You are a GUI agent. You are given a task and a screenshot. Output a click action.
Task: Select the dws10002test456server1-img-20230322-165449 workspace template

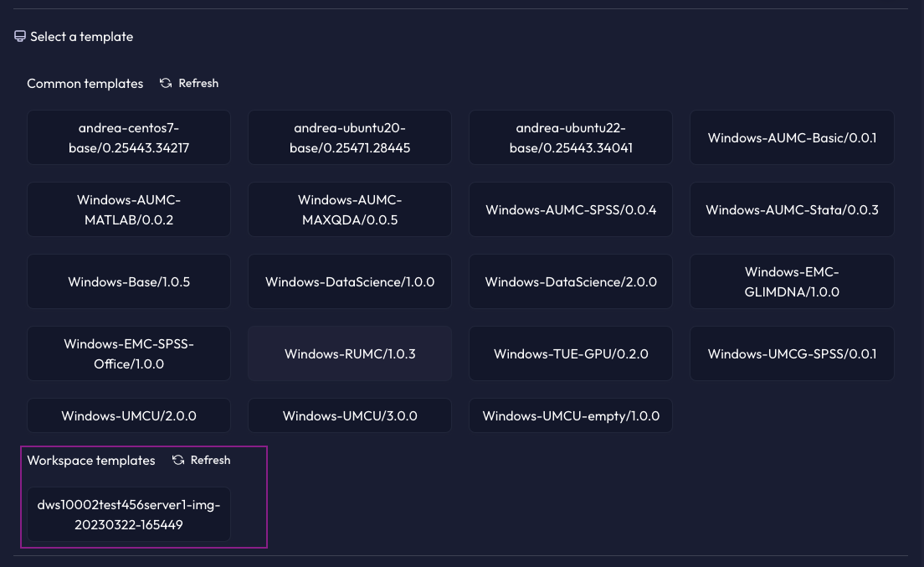click(128, 514)
